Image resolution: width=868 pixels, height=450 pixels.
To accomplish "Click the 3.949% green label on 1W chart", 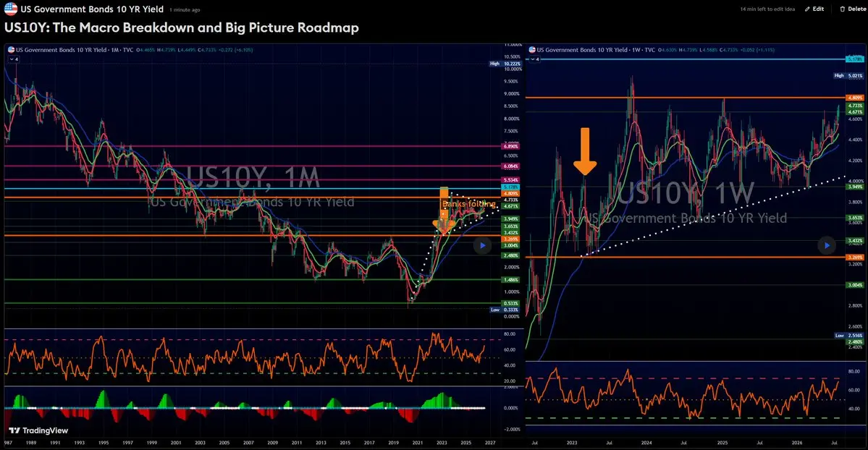I will (x=855, y=187).
